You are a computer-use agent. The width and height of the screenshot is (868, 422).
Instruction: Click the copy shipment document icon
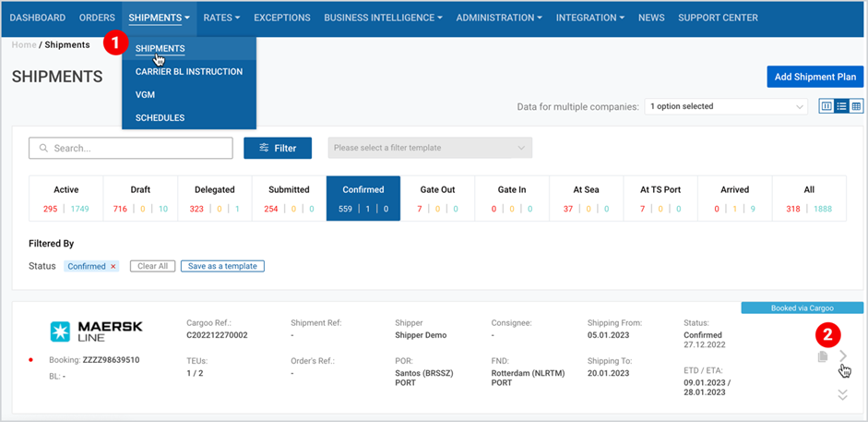[x=823, y=356]
